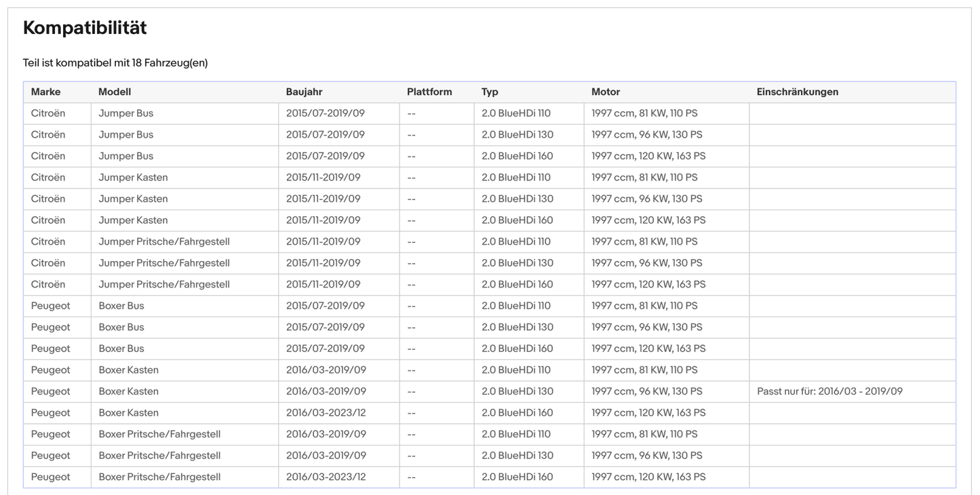Click 'Boxer Pritsche/Fahrgestell' in the BlueHDi 110 row
The image size is (980, 495).
(x=159, y=434)
